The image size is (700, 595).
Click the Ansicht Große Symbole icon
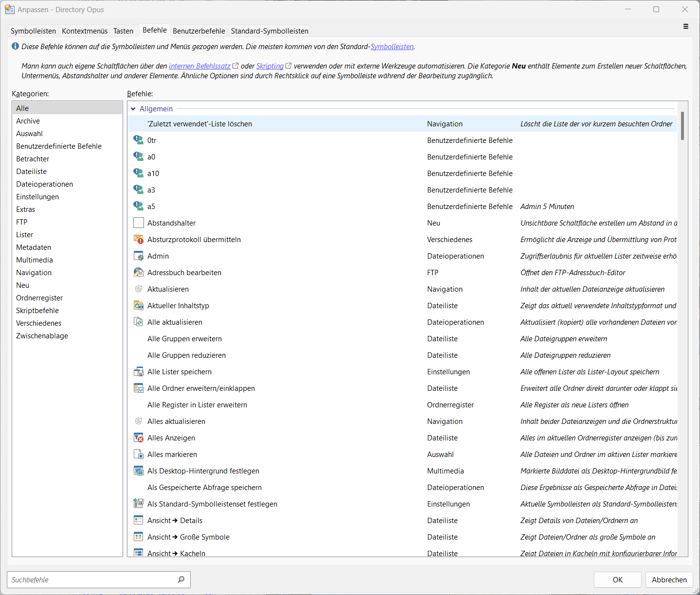click(x=139, y=537)
